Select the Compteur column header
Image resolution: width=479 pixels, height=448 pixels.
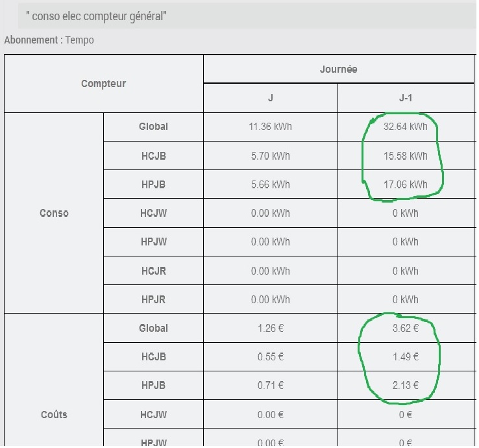(103, 84)
